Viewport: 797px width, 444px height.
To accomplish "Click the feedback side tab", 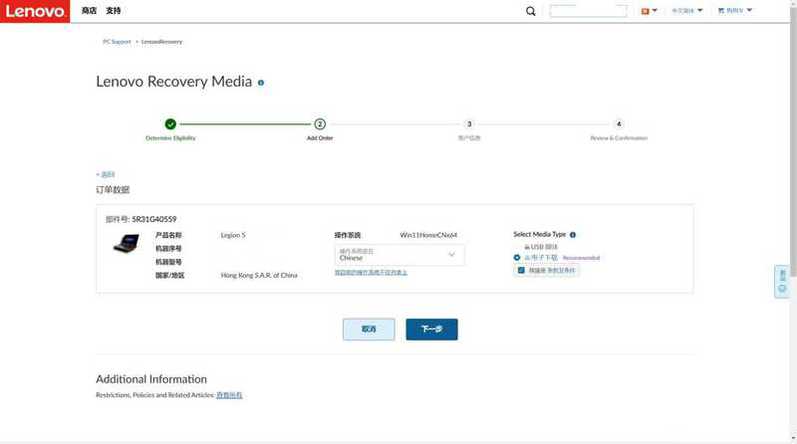I will 782,281.
